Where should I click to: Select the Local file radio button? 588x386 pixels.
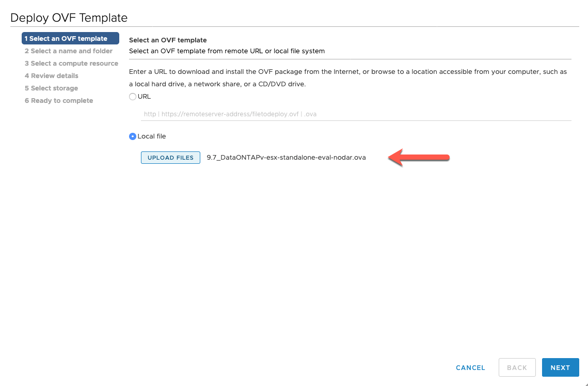point(133,136)
